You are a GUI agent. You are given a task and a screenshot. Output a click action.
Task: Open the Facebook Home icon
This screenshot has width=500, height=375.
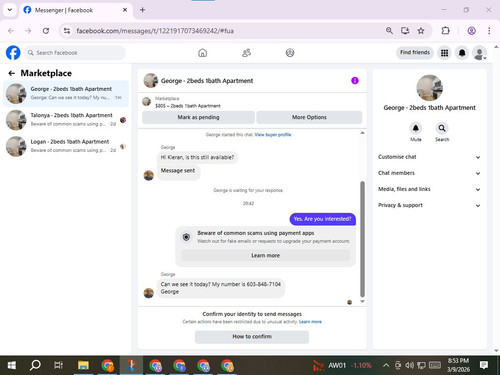point(202,53)
